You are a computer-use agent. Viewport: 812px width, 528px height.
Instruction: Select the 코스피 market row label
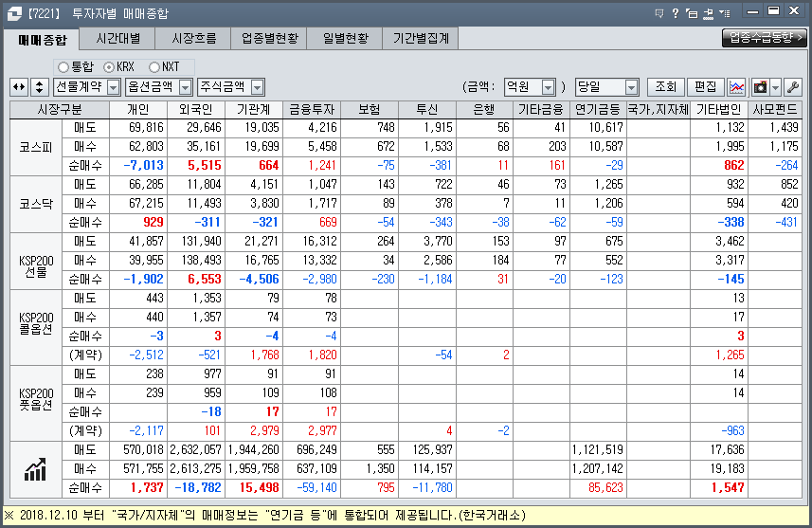point(36,147)
